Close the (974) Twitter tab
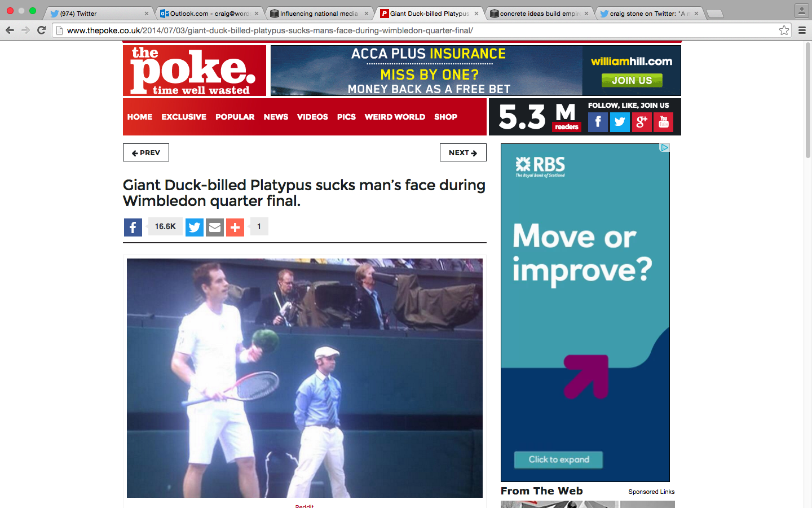Viewport: 812px width, 508px height. 147,14
